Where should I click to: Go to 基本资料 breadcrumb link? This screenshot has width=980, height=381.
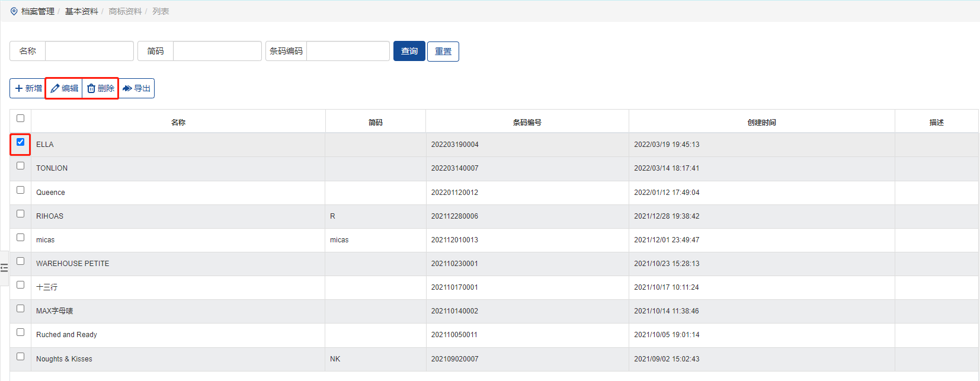pyautogui.click(x=81, y=11)
